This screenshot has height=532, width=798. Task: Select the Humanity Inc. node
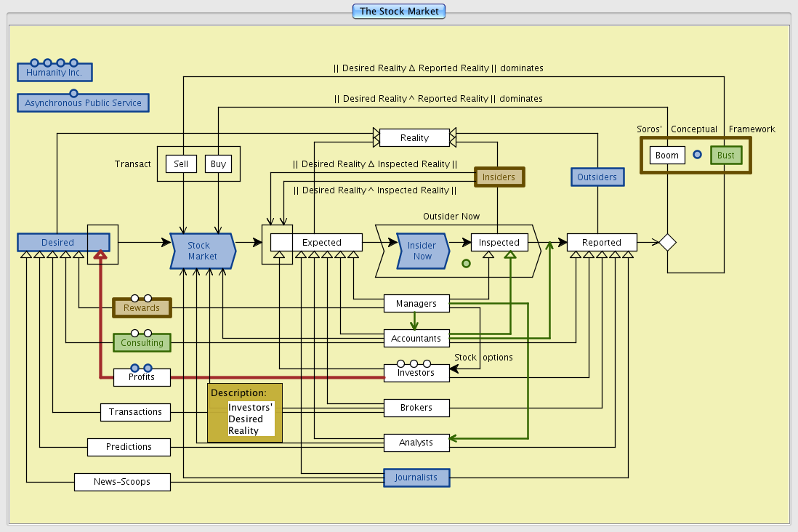pyautogui.click(x=55, y=73)
